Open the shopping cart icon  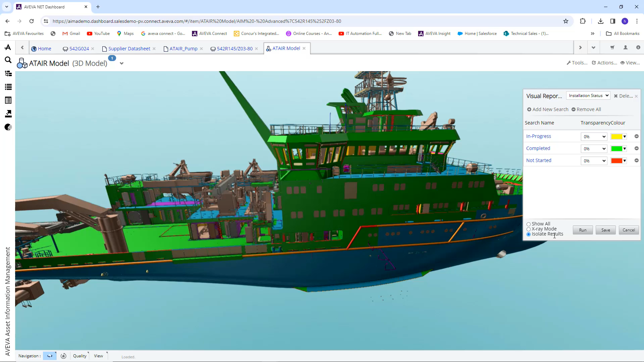tap(612, 48)
